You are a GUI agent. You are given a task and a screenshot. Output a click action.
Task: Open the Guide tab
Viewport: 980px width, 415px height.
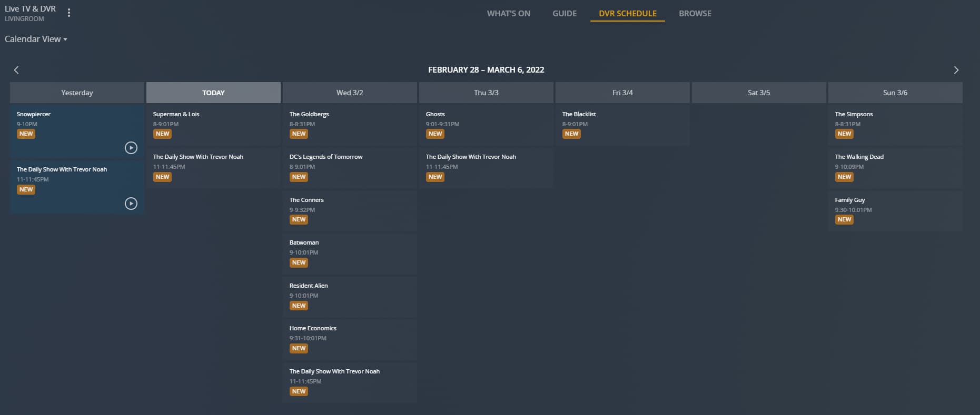[x=565, y=14]
